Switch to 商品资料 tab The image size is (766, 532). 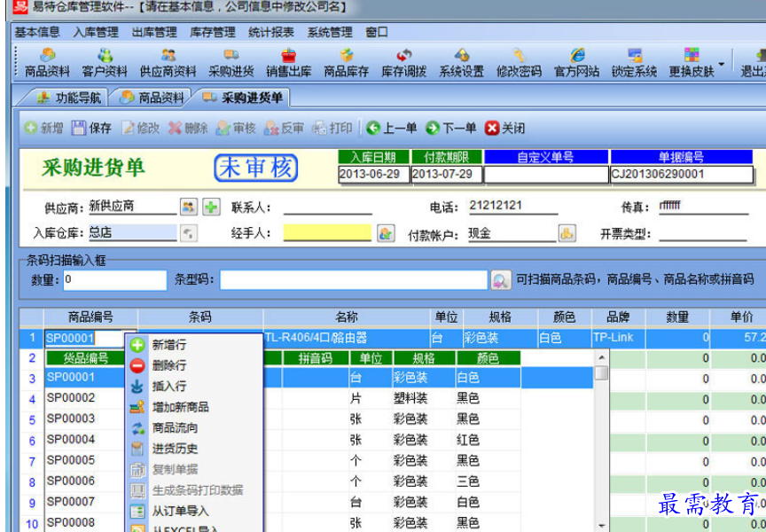pyautogui.click(x=152, y=98)
